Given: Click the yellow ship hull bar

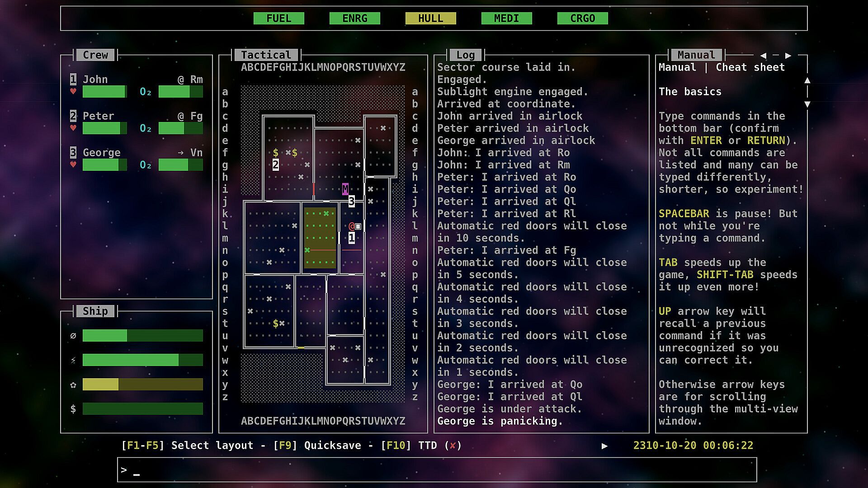Looking at the screenshot, I should [x=143, y=385].
